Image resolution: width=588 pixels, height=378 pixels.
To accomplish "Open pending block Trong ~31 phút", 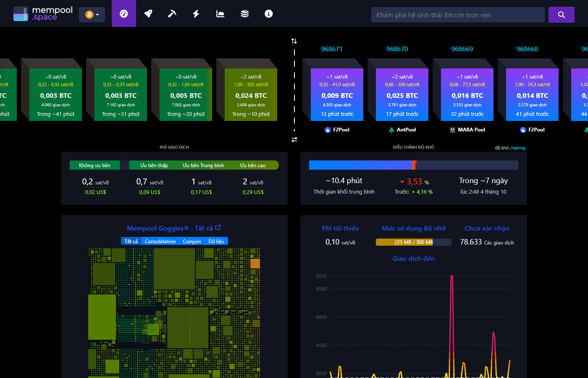I will [121, 94].
